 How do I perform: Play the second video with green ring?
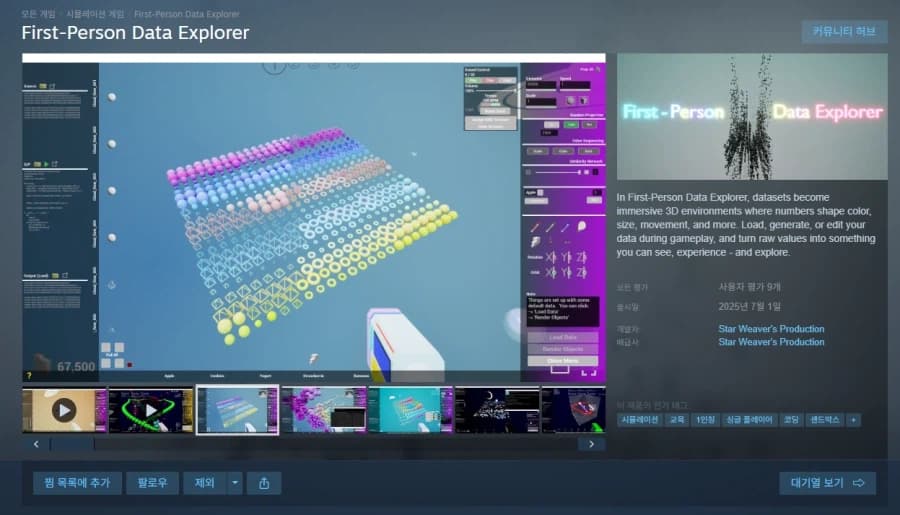[151, 410]
